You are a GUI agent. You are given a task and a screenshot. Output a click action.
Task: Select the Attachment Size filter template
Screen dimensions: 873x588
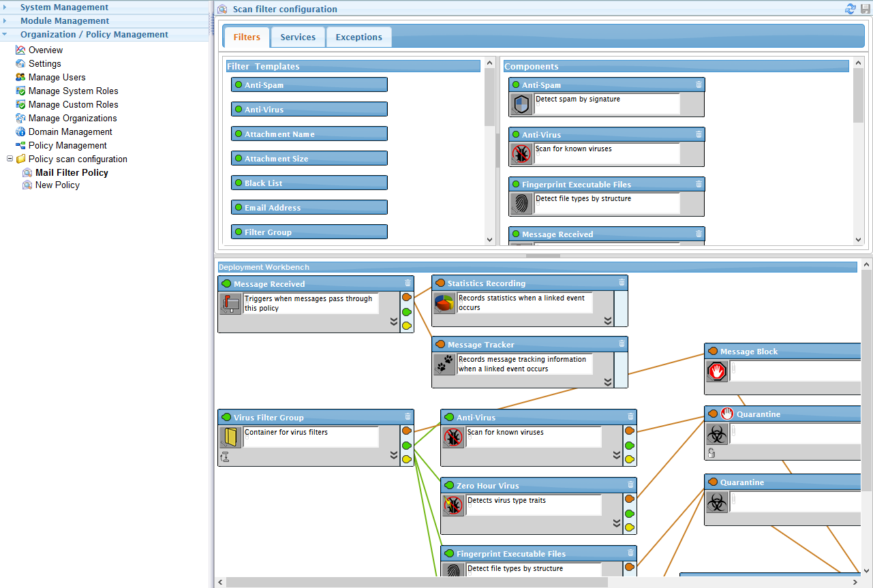tap(309, 158)
